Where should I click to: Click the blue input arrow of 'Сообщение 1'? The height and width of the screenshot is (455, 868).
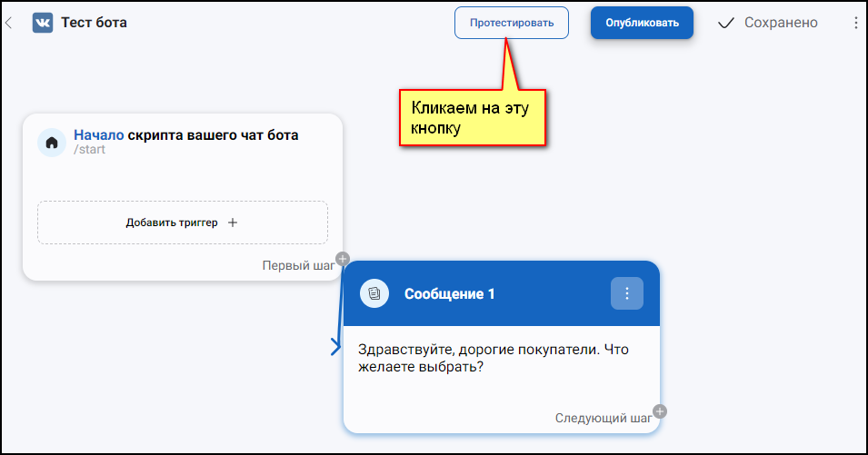(335, 347)
